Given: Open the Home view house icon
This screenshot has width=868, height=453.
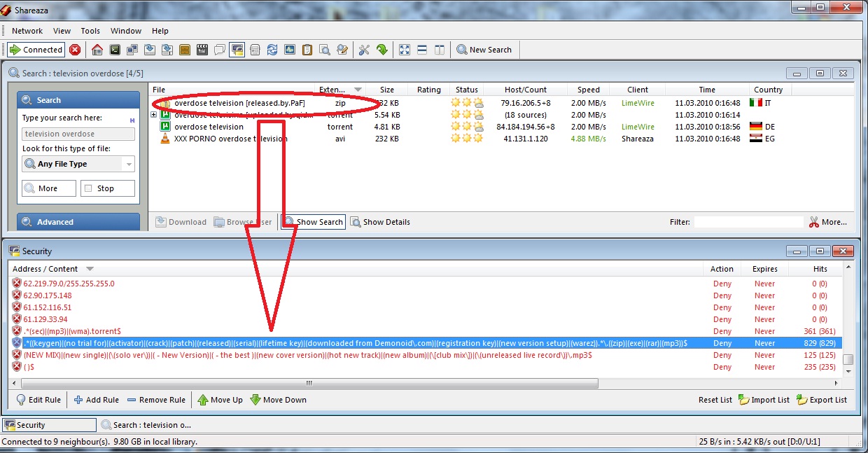Looking at the screenshot, I should coord(97,50).
